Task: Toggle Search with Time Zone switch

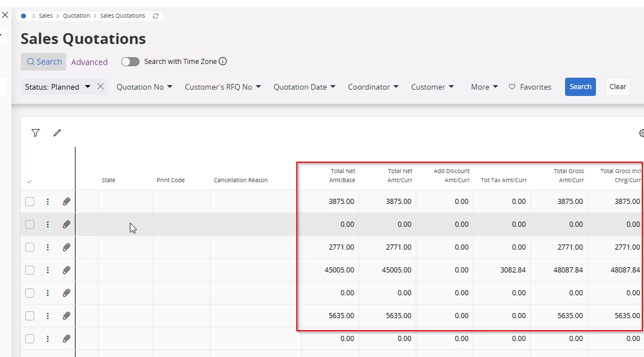Action: [130, 62]
